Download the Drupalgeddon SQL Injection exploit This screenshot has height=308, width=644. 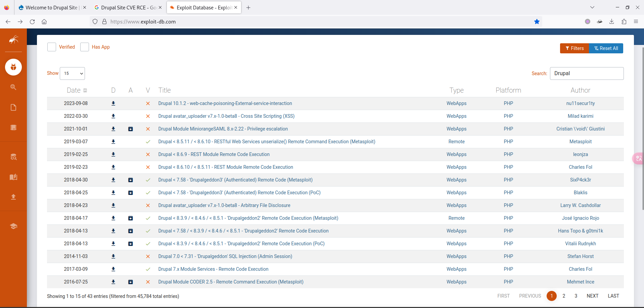pos(113,256)
